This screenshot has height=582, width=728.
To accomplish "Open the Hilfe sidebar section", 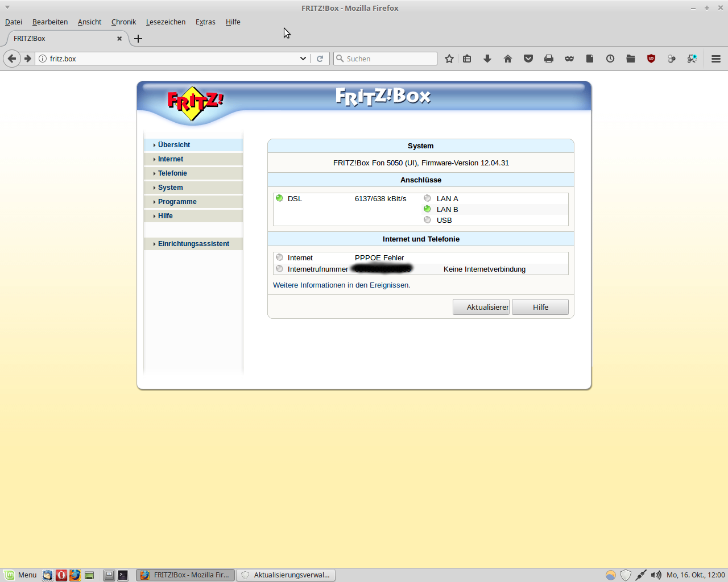I will pos(193,216).
